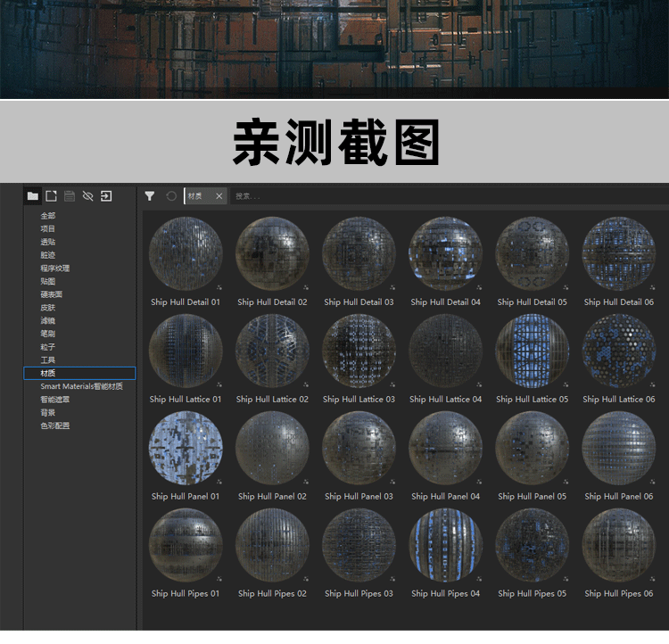This screenshot has height=644, width=669.
Task: Select Ship Hull Detail 01 material thumbnail
Action: [186, 253]
